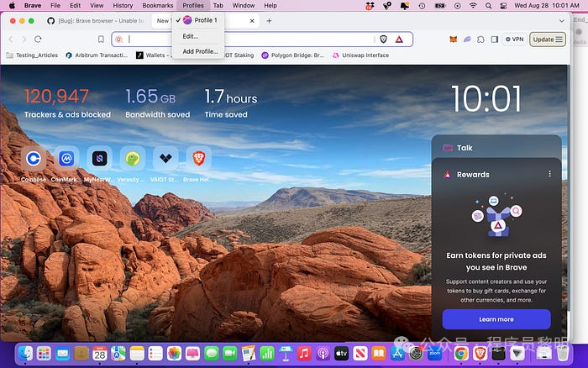
Task: Open the Bookmarks menu
Action: [158, 5]
